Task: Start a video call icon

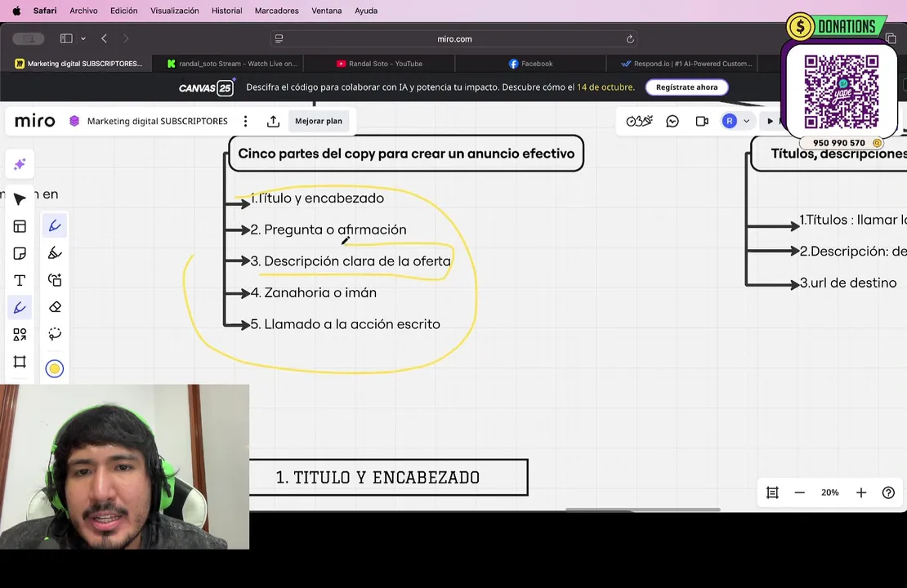Action: pos(702,121)
